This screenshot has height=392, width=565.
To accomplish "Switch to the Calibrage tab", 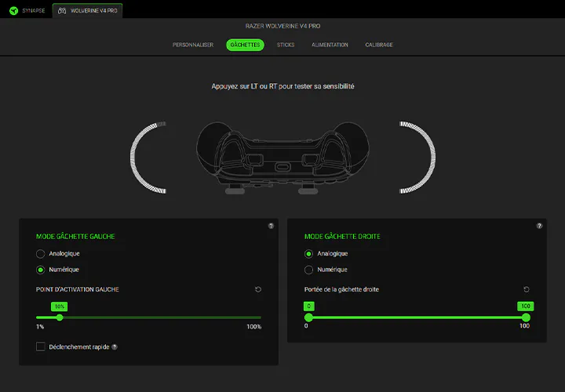I will [379, 45].
